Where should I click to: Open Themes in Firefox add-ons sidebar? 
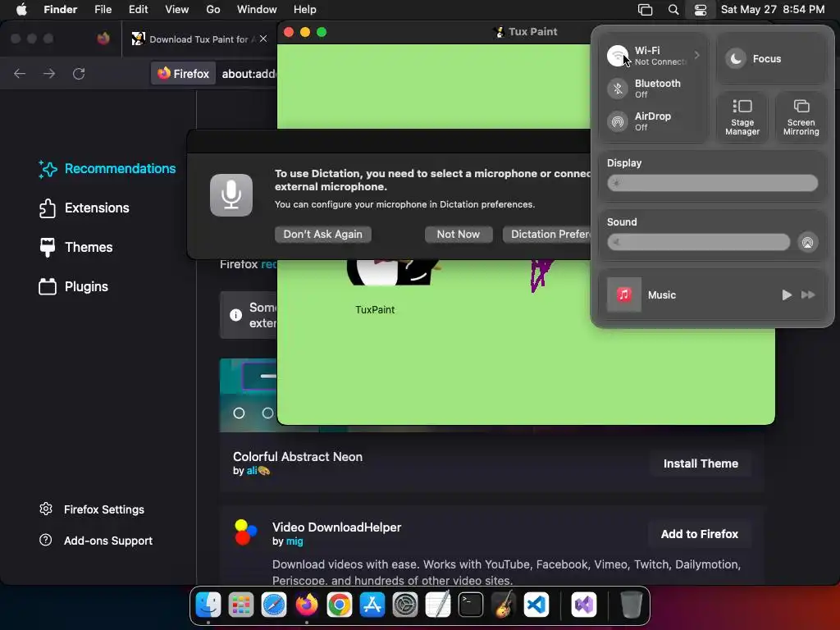click(x=75, y=247)
